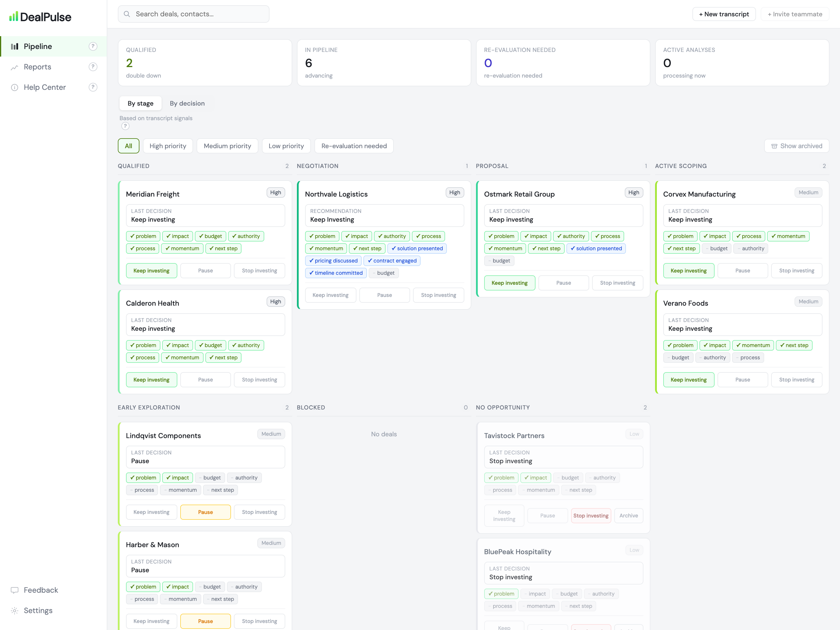This screenshot has height=630, width=840.
Task: Choose Stop investing on Meridian Freight
Action: (259, 271)
